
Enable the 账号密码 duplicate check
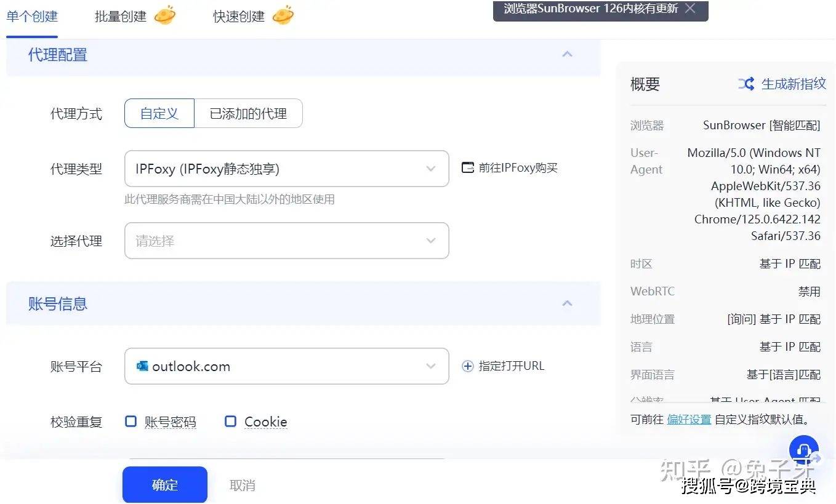point(131,421)
